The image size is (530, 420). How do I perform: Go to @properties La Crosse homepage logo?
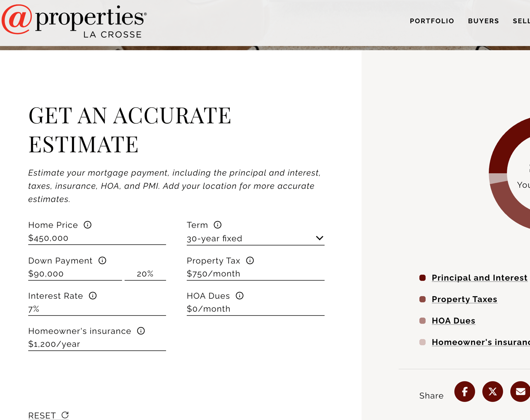pos(75,22)
